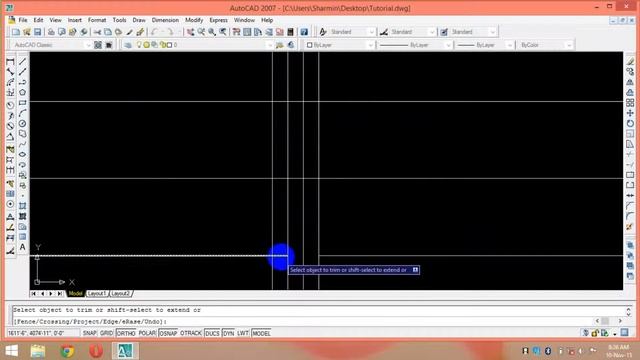Toggle SNAP mode in status bar

(x=89, y=333)
